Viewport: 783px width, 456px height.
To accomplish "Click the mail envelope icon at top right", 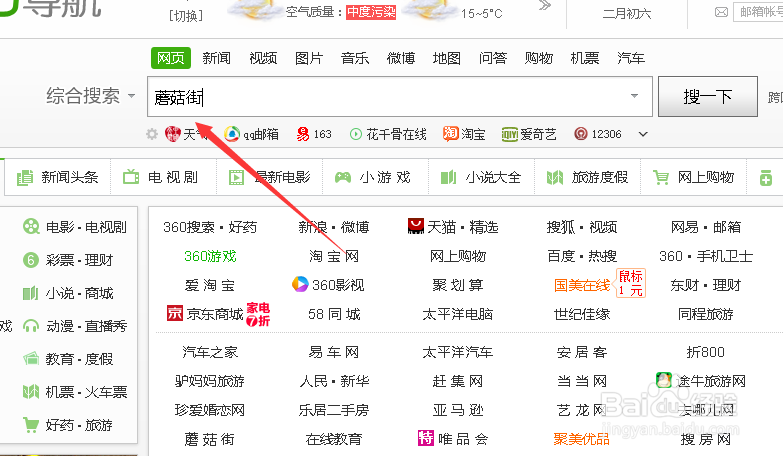I will (x=721, y=12).
